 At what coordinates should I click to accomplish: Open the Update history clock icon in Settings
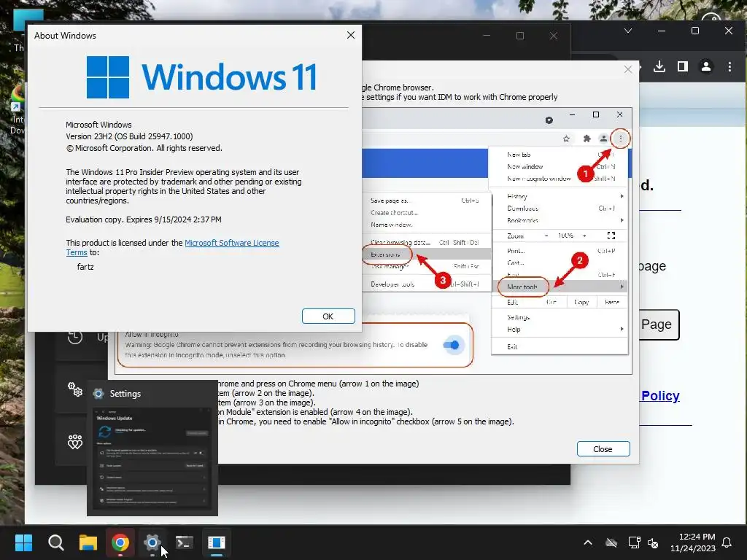tap(75, 337)
